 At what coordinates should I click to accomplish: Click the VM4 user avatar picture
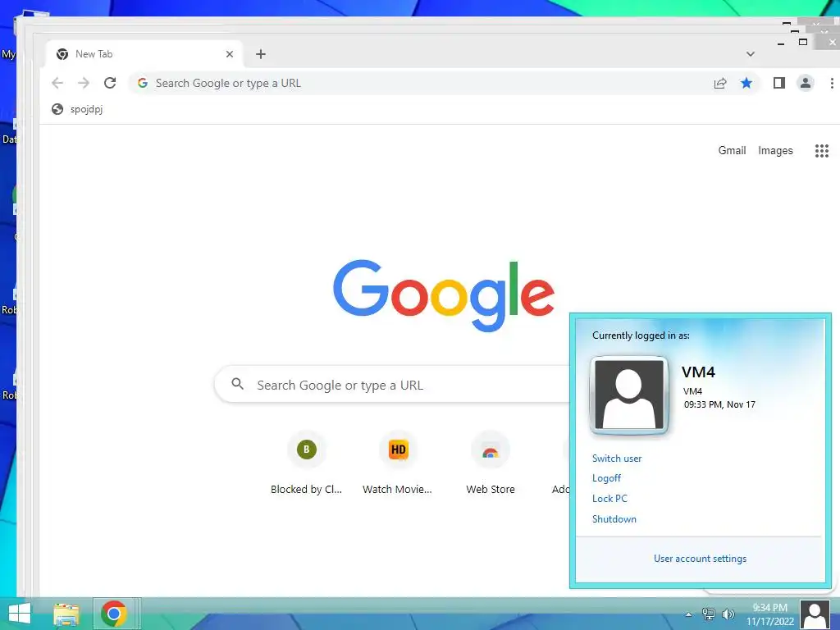[629, 395]
